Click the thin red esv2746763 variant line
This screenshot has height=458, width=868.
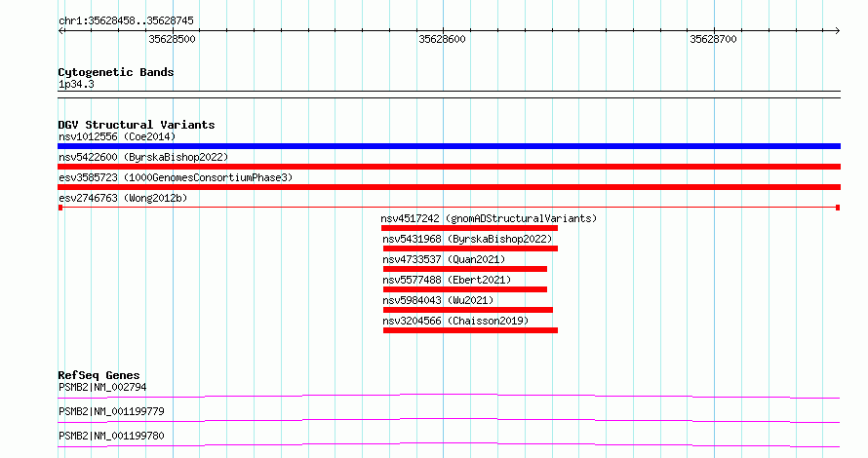(x=449, y=208)
